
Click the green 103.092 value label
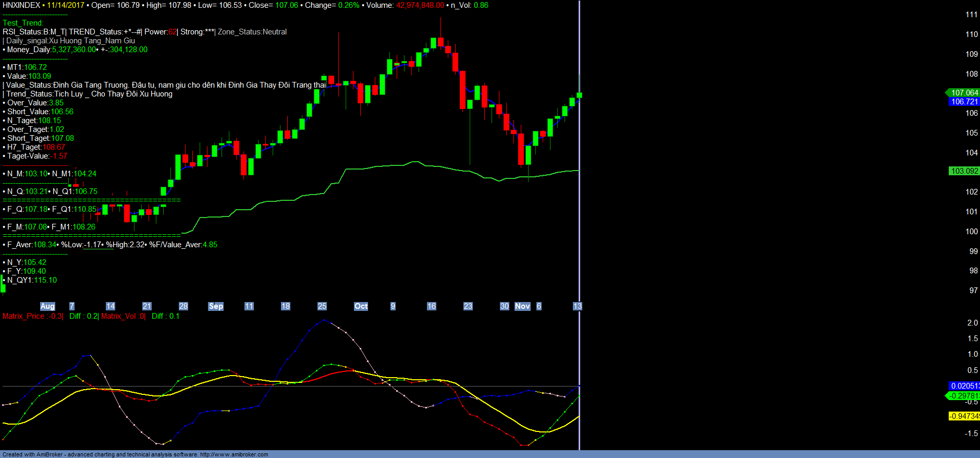964,171
